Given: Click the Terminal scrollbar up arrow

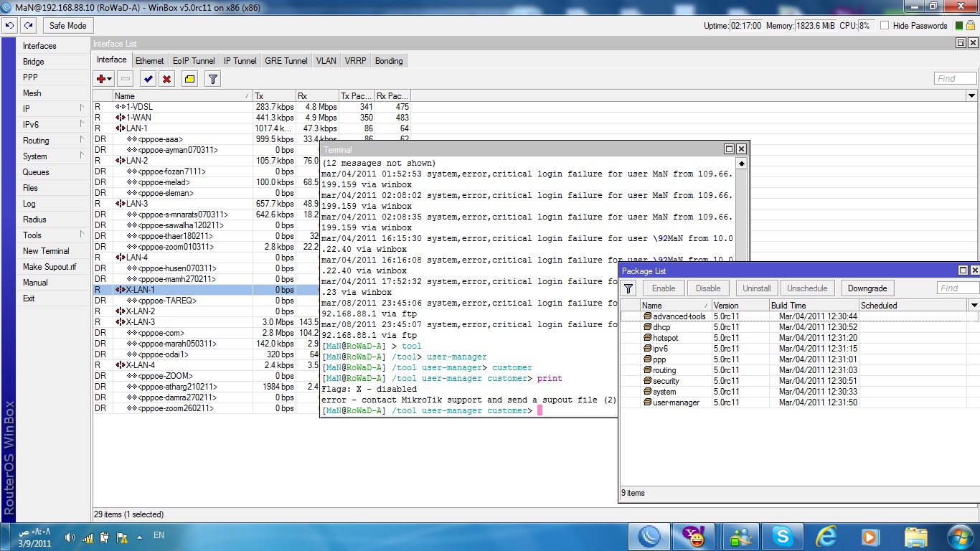Looking at the screenshot, I should [x=742, y=164].
